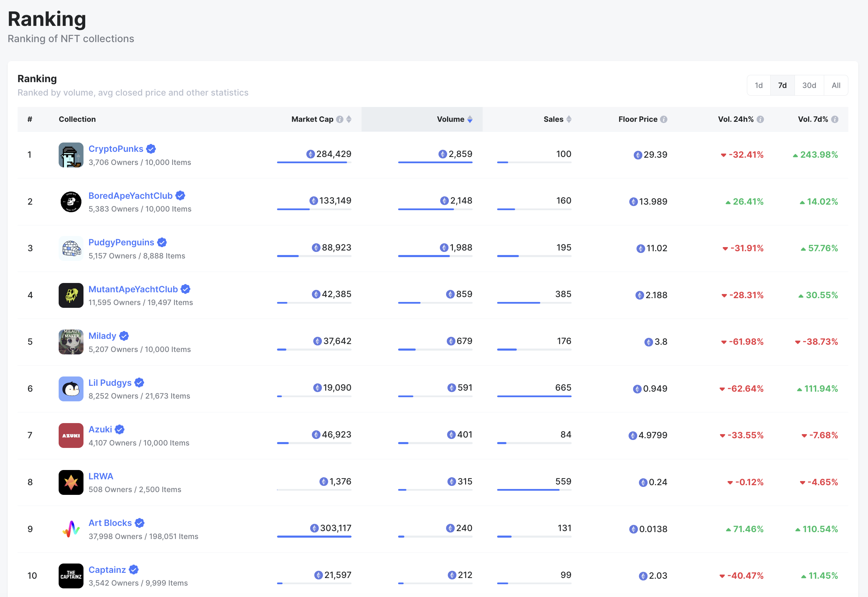Click CryptoPunks market cap value 284,429
This screenshot has width=868, height=597.
[x=334, y=154]
